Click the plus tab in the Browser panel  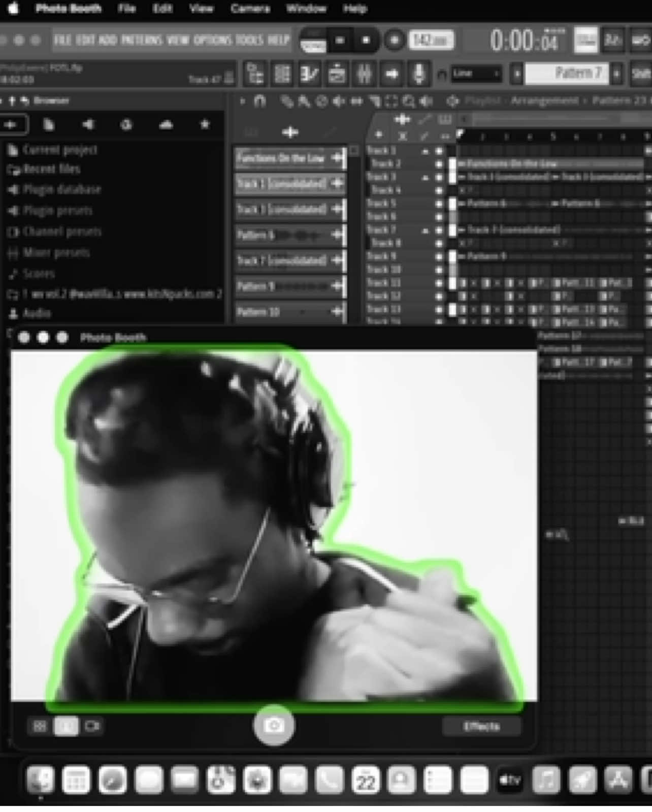[11, 124]
